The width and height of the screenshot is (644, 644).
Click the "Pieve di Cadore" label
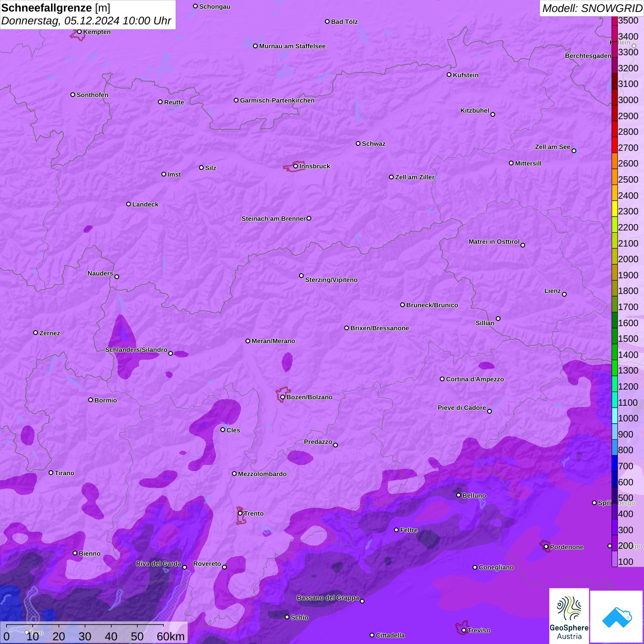[462, 408]
